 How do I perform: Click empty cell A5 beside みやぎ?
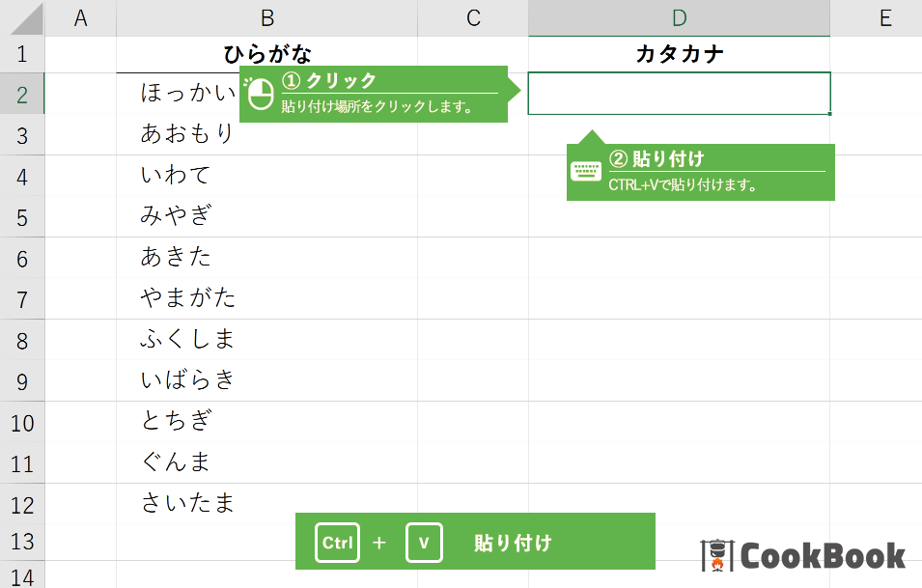(x=80, y=217)
